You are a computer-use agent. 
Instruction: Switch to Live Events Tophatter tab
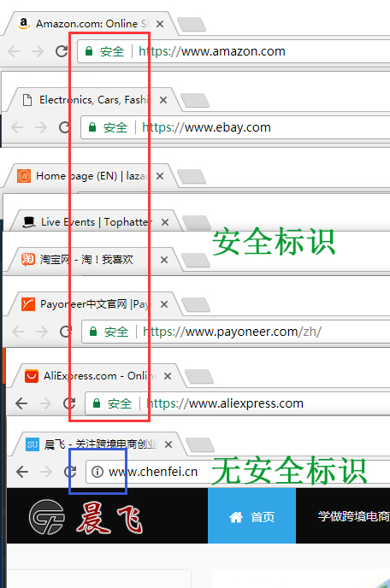pyautogui.click(x=96, y=222)
